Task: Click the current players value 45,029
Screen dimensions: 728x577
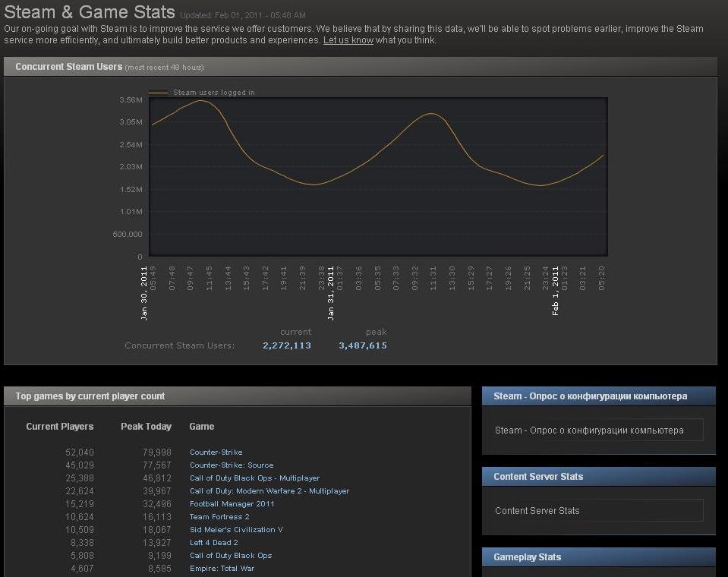Action: click(x=80, y=465)
